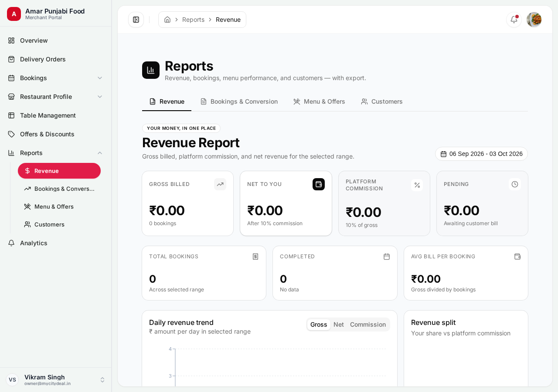558x392 pixels.
Task: Switch to Bookings & Conversion tab
Action: pyautogui.click(x=239, y=101)
